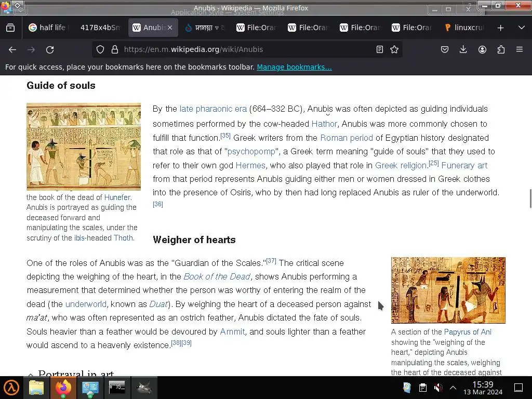This screenshot has height=399, width=532.
Task: Open the Firefox downloads panel
Action: [463, 49]
